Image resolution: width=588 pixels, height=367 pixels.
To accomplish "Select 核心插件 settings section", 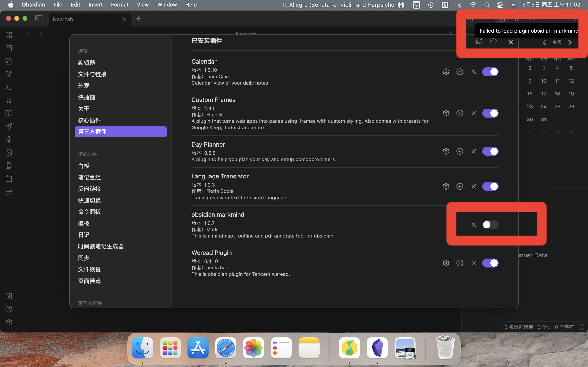I will [x=89, y=120].
